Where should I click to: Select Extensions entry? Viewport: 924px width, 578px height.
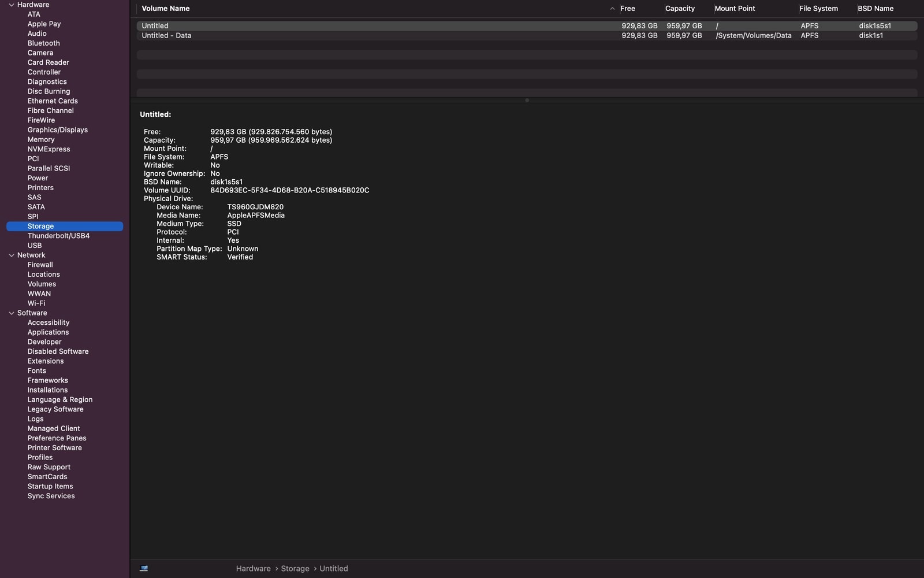(x=46, y=361)
